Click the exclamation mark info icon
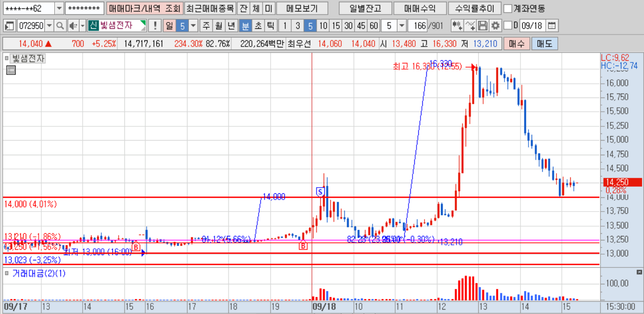 tap(155, 26)
